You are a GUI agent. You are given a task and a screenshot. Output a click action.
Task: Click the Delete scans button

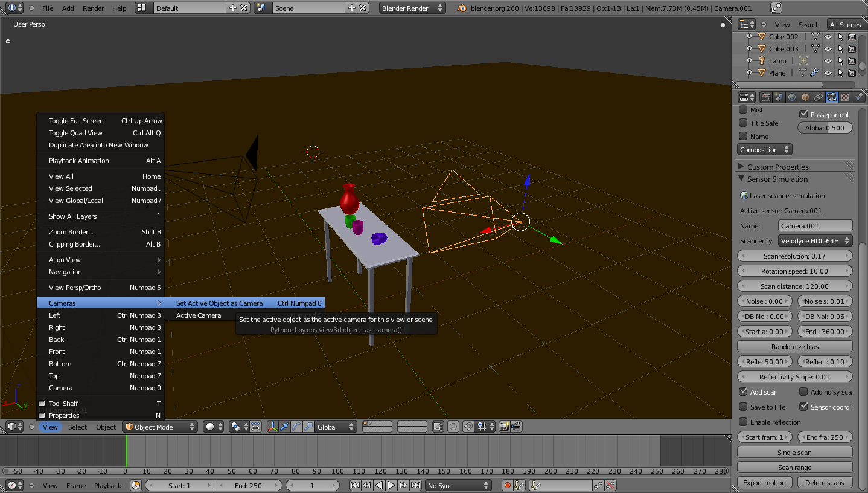click(x=825, y=482)
